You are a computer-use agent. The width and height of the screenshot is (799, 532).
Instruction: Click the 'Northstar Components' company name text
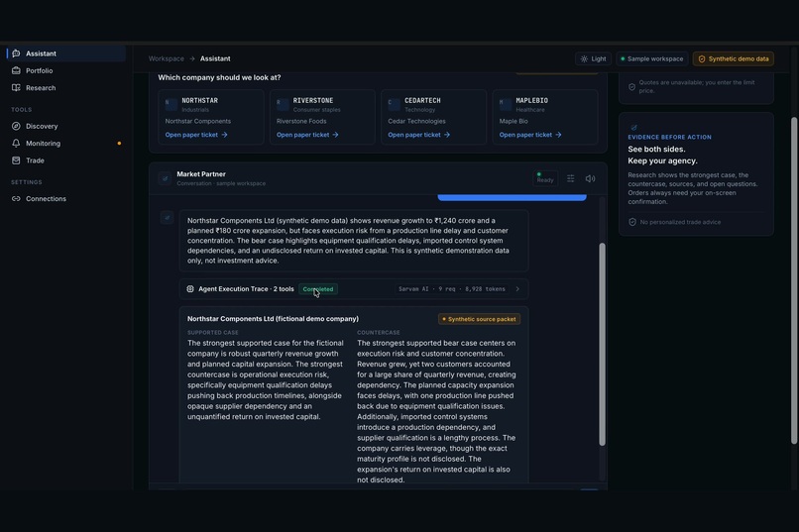tap(197, 121)
